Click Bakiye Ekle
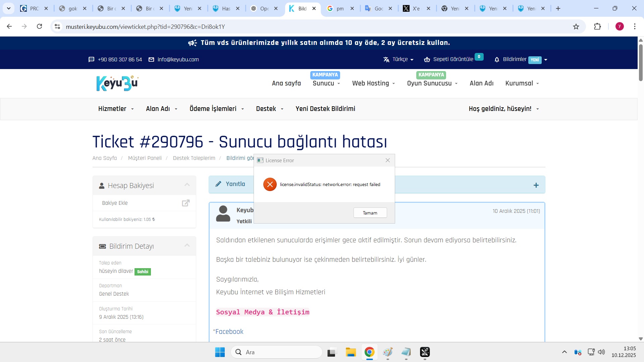This screenshot has width=644, height=362. coord(144,203)
